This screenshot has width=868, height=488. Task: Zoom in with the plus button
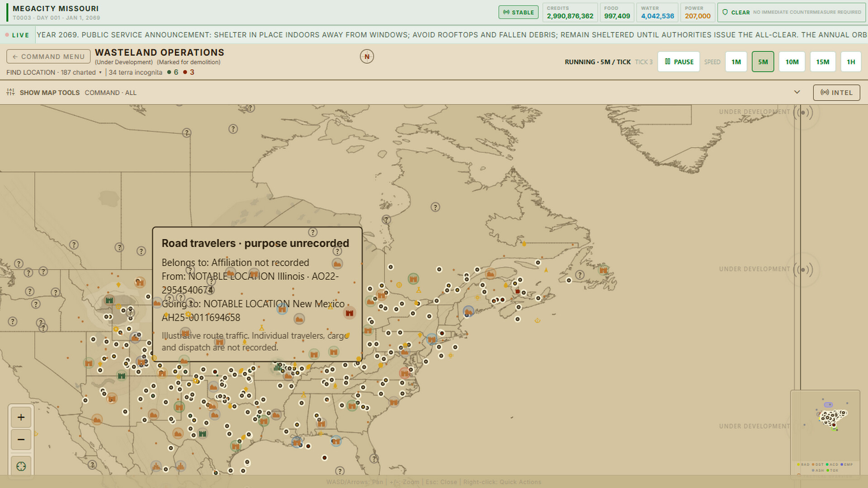click(21, 417)
